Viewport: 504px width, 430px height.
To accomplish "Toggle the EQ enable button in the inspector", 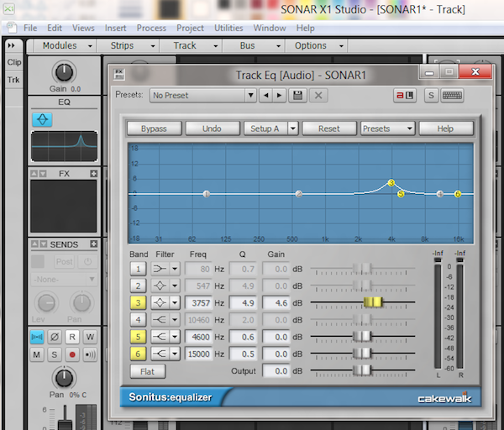I will (x=42, y=119).
